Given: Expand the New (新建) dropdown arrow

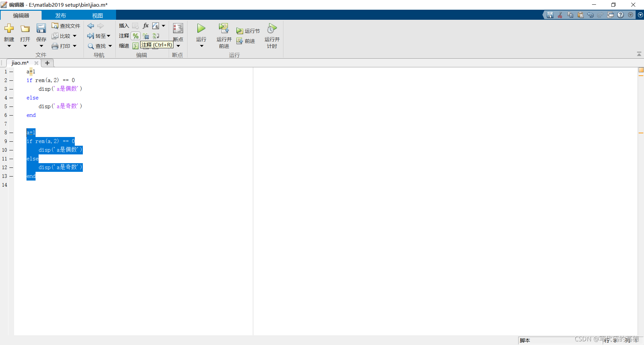Looking at the screenshot, I should coord(9,46).
